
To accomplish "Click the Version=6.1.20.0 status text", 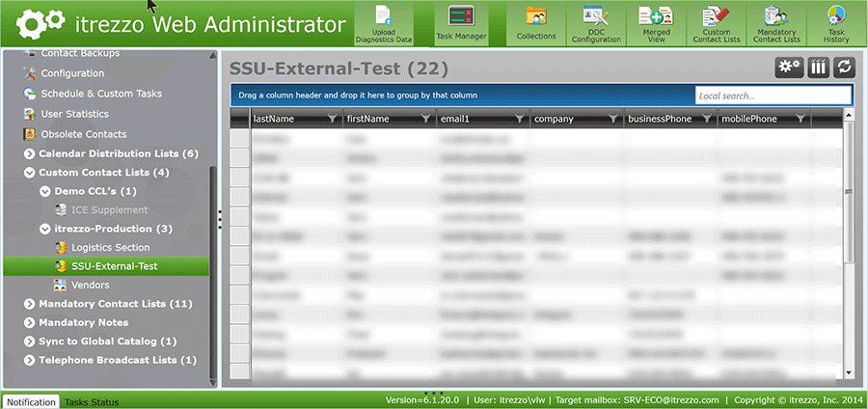I will [x=422, y=400].
